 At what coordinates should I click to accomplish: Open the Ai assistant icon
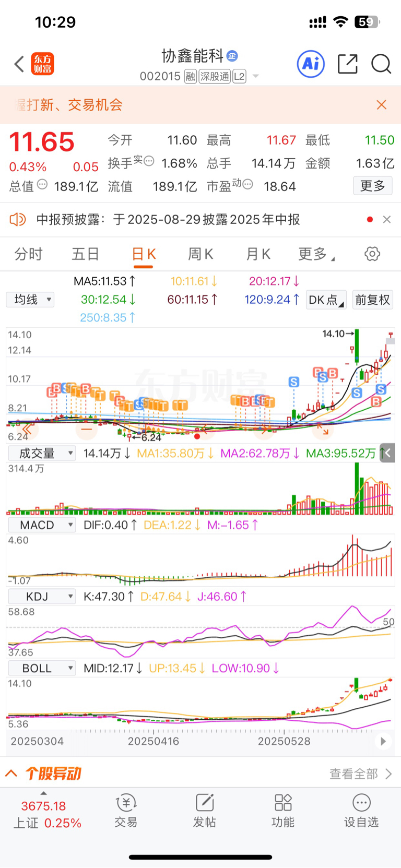[x=311, y=64]
